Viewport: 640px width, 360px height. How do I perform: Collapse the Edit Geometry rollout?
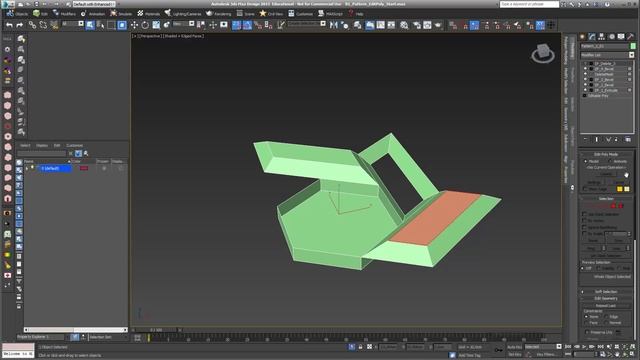click(x=606, y=298)
